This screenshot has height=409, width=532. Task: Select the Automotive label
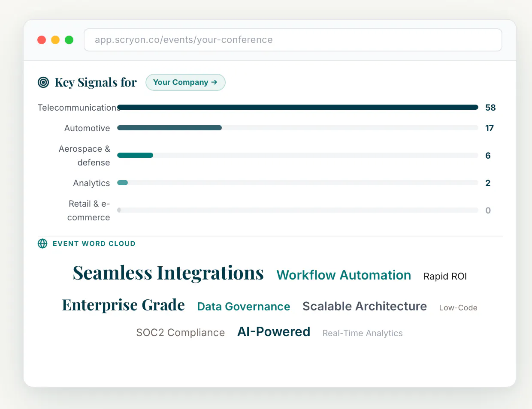click(x=87, y=128)
